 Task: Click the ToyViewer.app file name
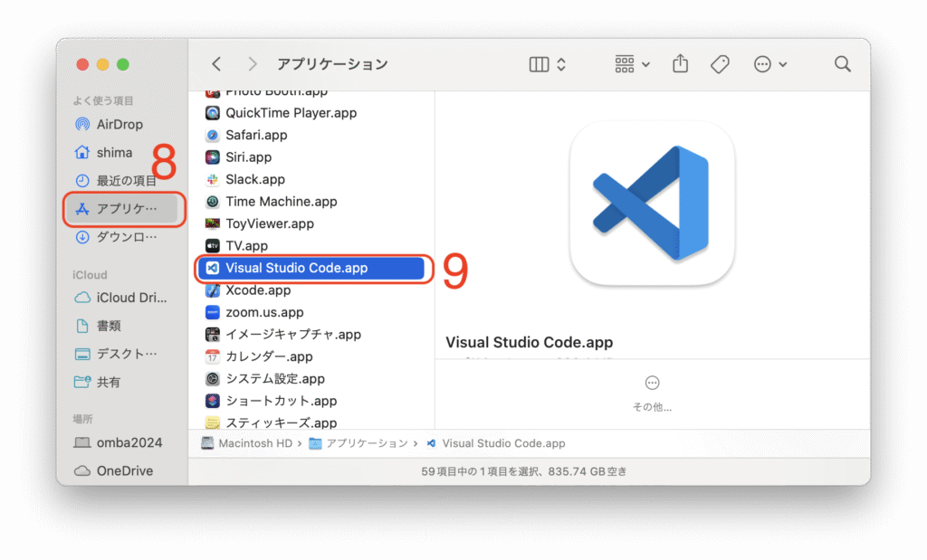[270, 223]
